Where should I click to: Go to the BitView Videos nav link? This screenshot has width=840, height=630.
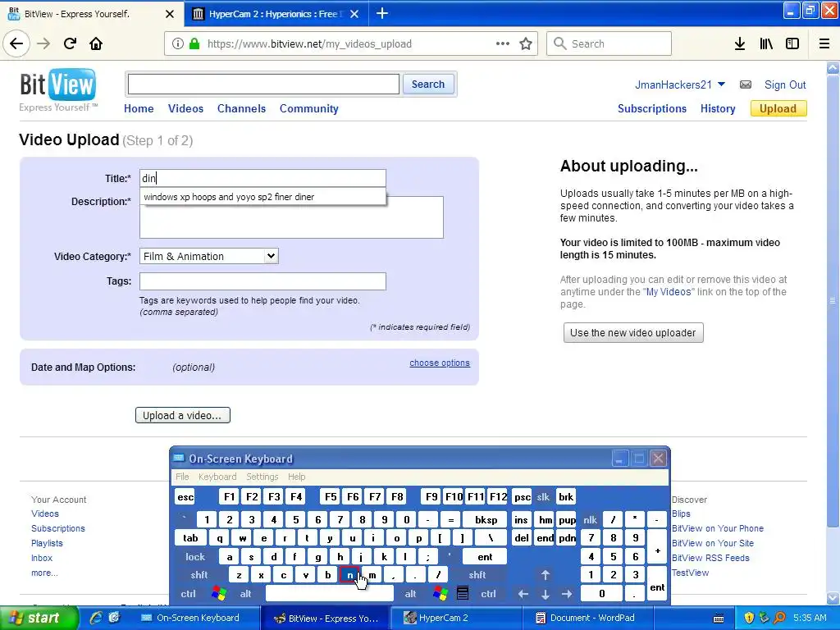point(185,108)
